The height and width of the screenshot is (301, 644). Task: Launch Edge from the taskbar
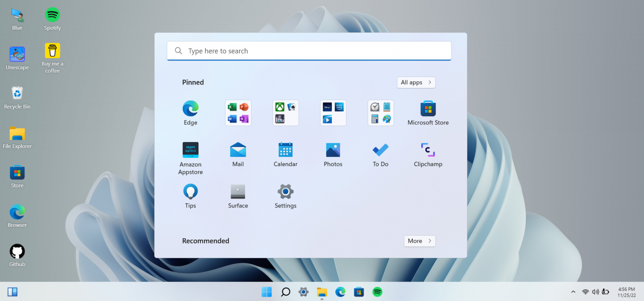click(x=340, y=292)
